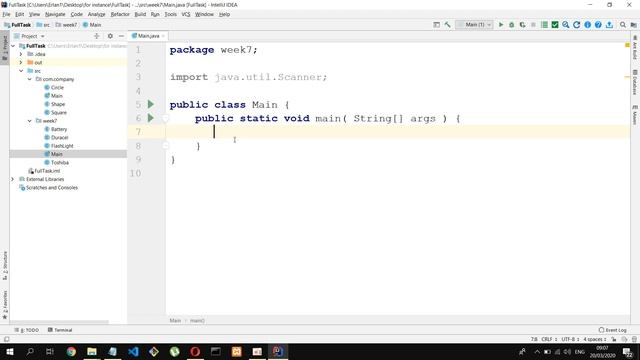
Task: Hide the Project panel with the minus icon
Action: [x=121, y=36]
